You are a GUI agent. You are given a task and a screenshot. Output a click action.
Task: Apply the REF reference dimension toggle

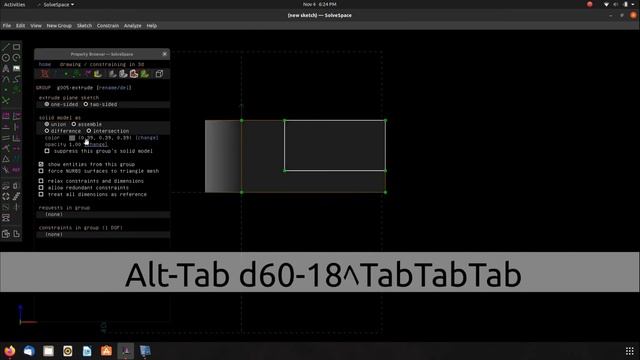pos(16,169)
